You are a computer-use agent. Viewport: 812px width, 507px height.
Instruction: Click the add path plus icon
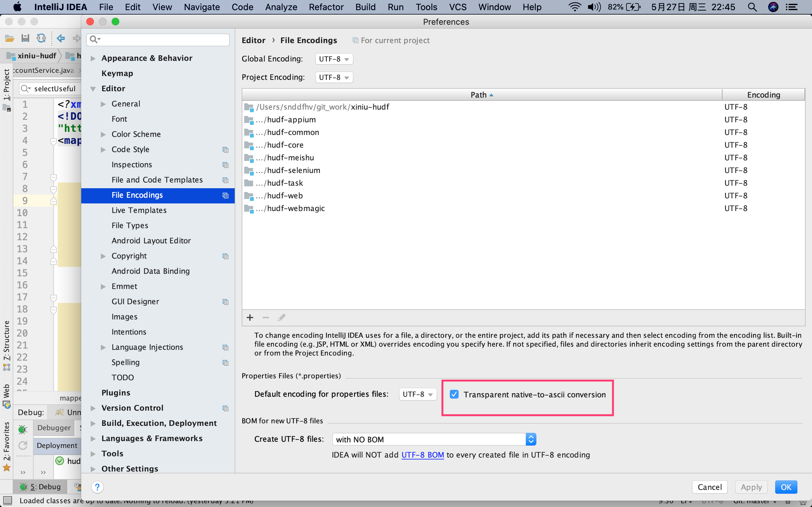pyautogui.click(x=250, y=317)
